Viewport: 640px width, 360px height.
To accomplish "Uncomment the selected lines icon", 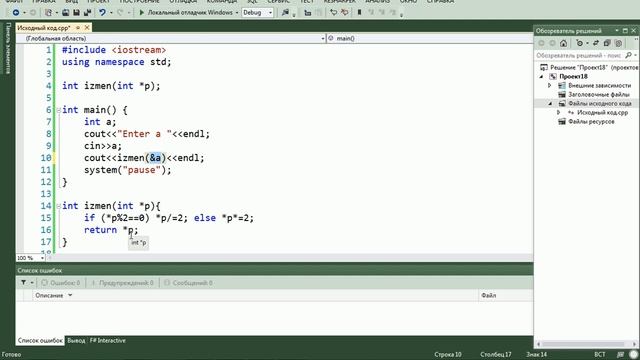I will 344,13.
